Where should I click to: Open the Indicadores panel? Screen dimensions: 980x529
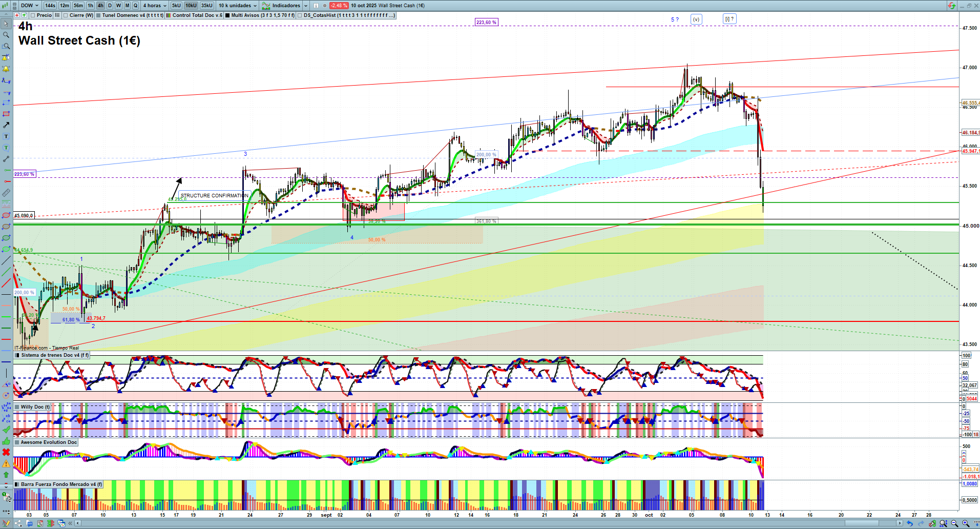[x=281, y=6]
